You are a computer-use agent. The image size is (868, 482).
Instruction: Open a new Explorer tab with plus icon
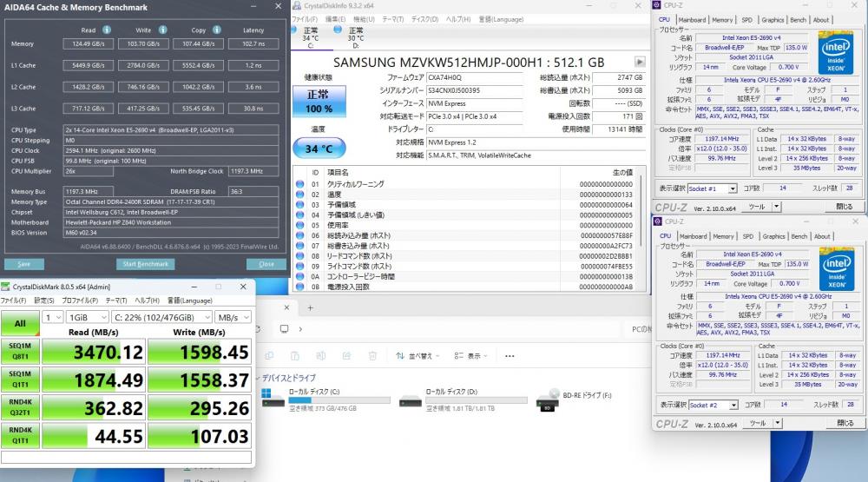pyautogui.click(x=310, y=307)
